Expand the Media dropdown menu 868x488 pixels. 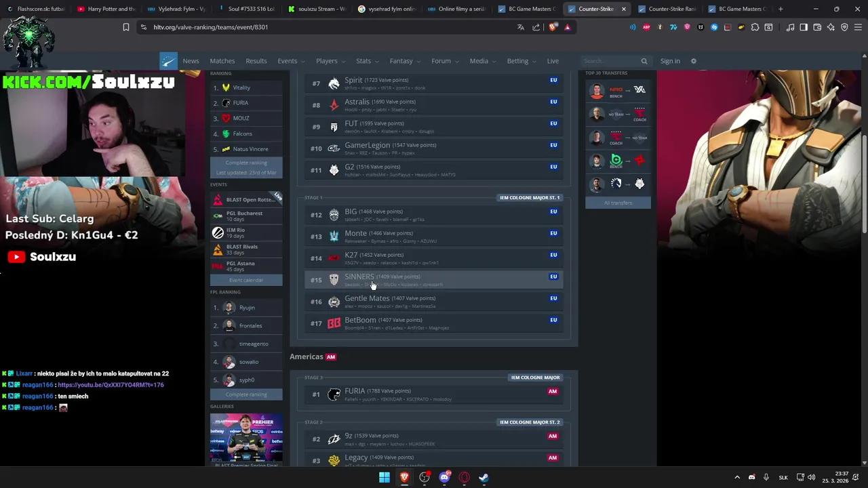[484, 61]
